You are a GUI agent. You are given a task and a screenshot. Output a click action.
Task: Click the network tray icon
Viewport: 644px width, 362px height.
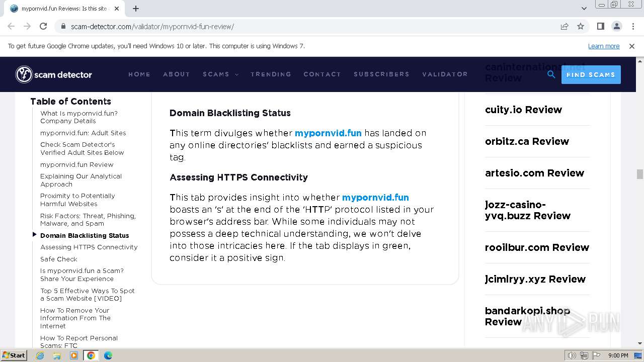click(x=584, y=355)
